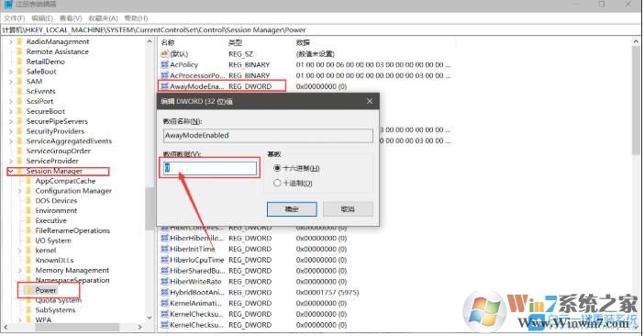Expand the Memory Management tree node
Image resolution: width=644 pixels, height=336 pixels.
coord(19,270)
